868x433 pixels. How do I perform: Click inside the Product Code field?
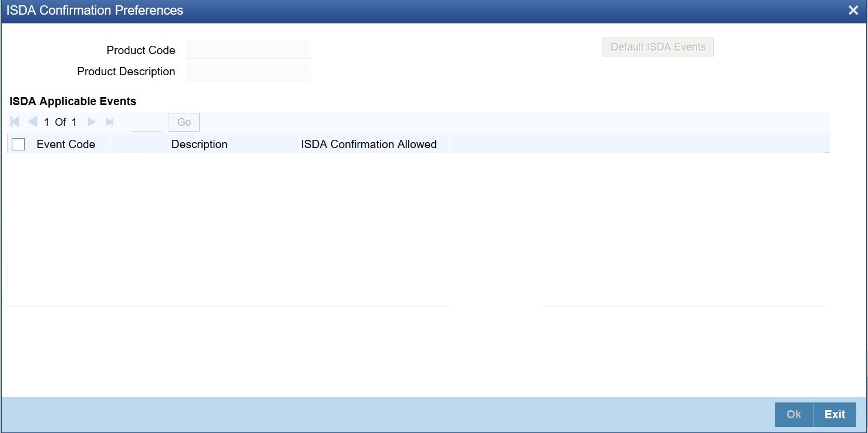(248, 49)
